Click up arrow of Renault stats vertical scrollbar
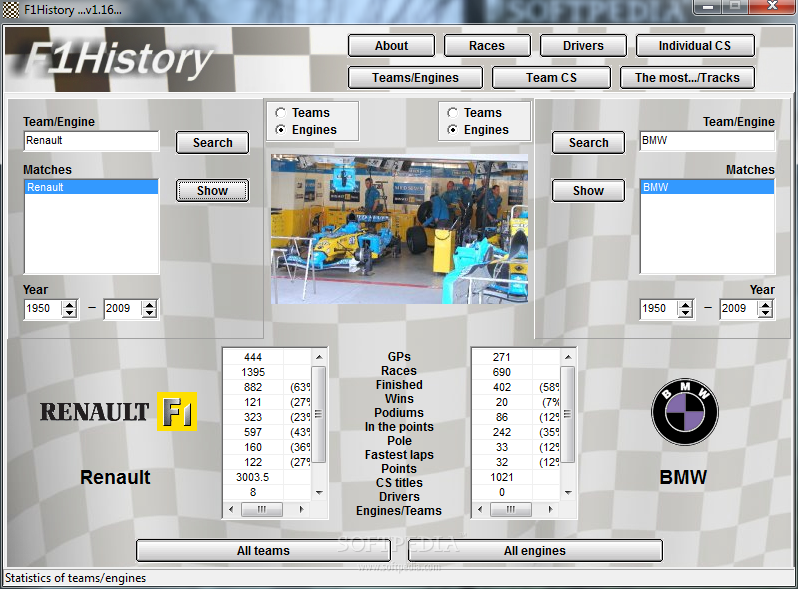Viewport: 798px width, 589px height. (319, 357)
